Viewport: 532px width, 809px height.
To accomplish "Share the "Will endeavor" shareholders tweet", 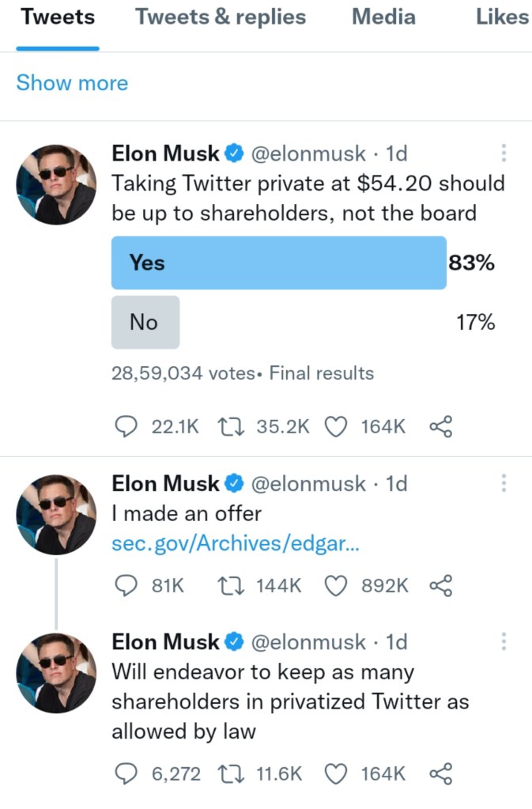I will tap(440, 773).
